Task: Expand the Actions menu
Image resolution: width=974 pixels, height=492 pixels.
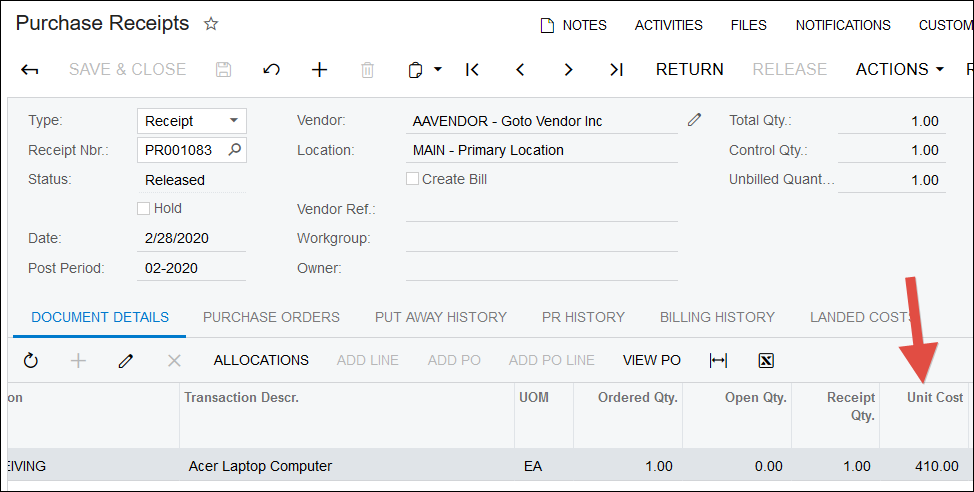Action: point(899,70)
